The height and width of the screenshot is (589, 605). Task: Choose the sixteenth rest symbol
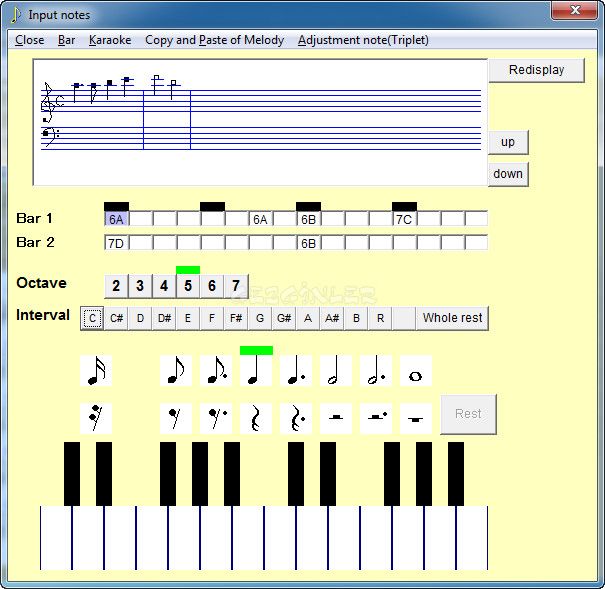[x=96, y=418]
